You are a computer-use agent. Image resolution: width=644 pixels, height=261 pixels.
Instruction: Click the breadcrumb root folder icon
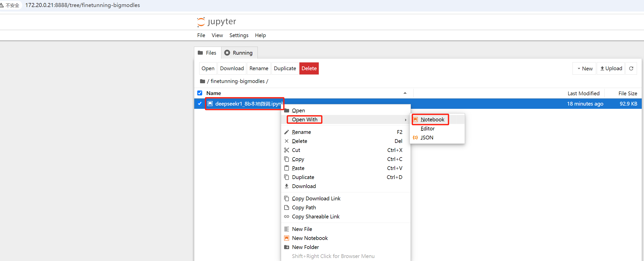coord(202,81)
